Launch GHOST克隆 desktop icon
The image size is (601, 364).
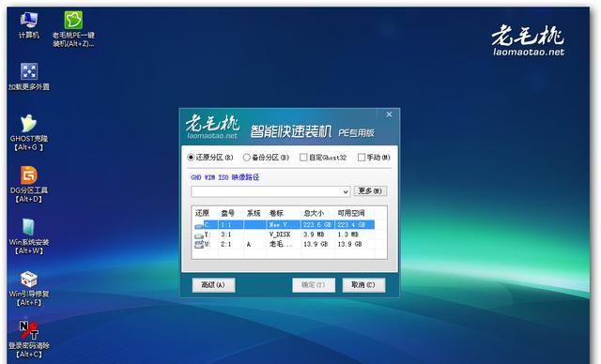pos(29,132)
